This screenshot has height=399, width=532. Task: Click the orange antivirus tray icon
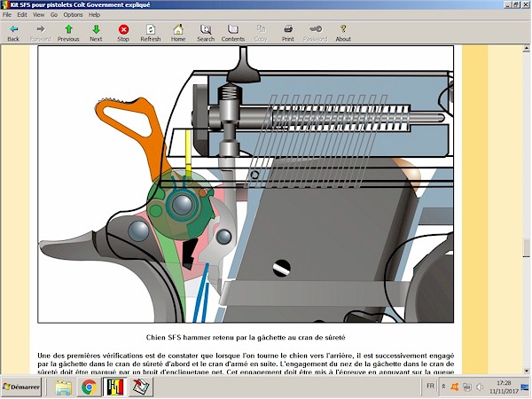pos(455,387)
